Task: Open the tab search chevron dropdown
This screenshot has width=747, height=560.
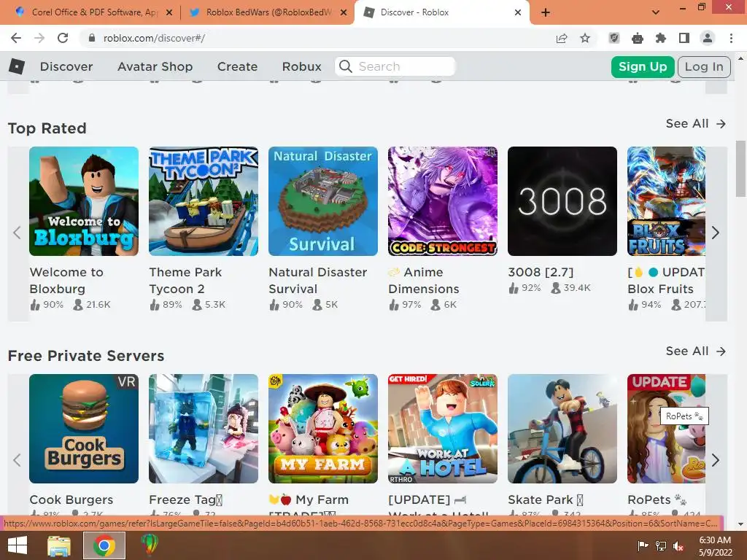Action: tap(656, 12)
